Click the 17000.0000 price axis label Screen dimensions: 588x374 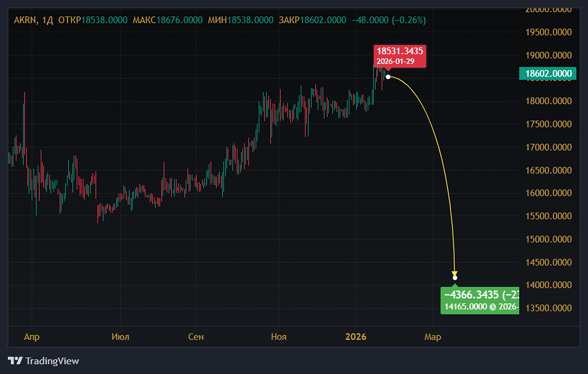pos(548,147)
